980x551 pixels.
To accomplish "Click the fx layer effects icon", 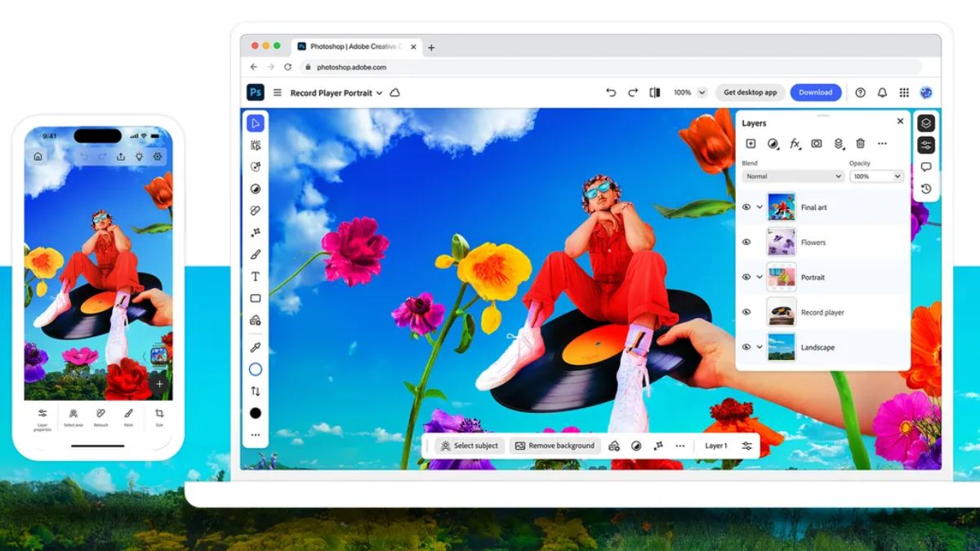I will tap(795, 143).
